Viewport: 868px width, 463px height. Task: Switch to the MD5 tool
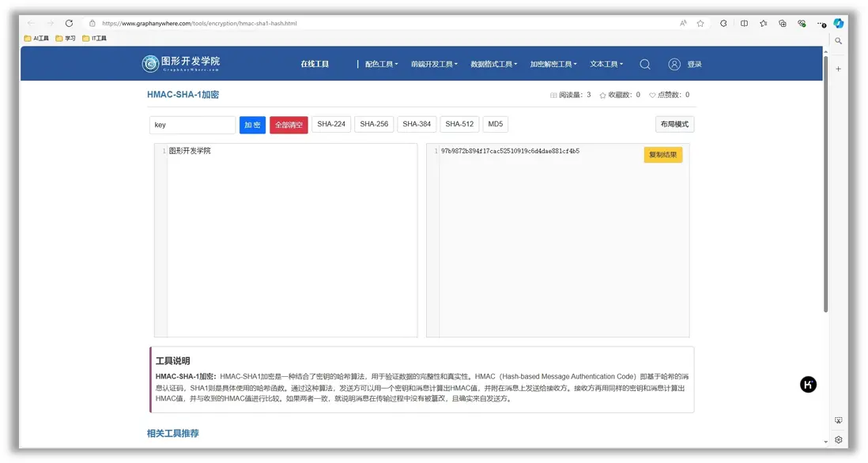pyautogui.click(x=496, y=124)
